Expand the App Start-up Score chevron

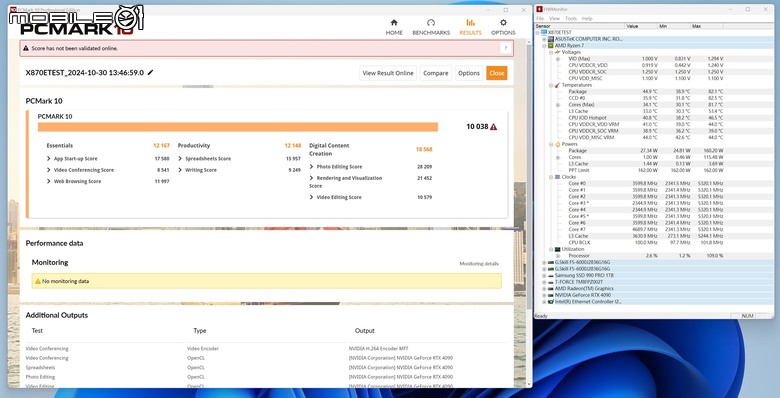(x=49, y=159)
